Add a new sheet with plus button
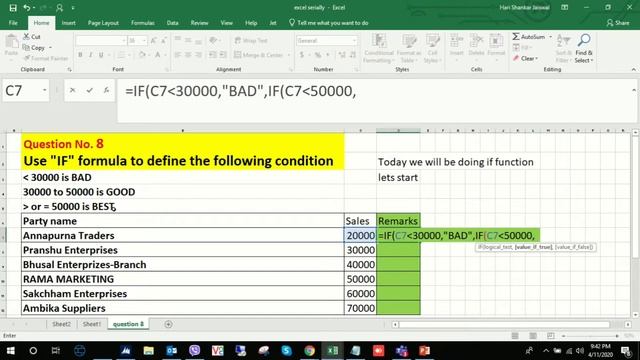 tap(168, 324)
